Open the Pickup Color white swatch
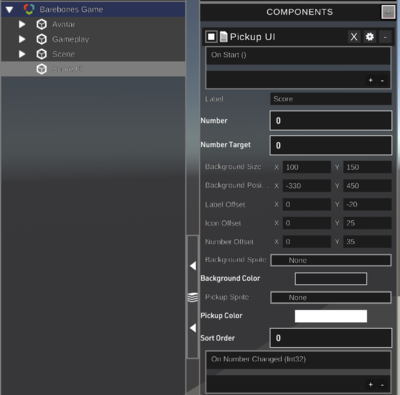Screen dimensions: 400x395 click(331, 316)
